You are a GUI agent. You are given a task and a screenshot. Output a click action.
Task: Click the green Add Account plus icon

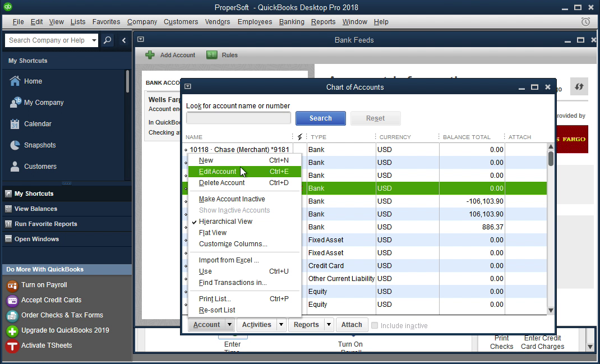[150, 55]
